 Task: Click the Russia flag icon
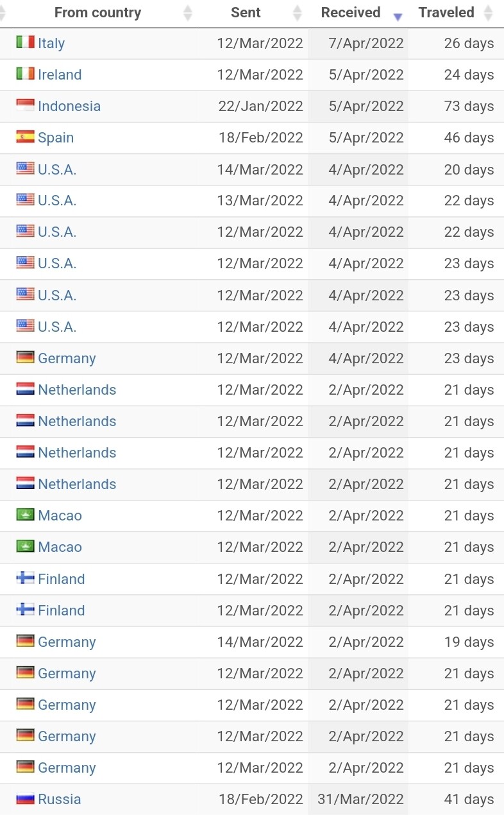tap(25, 799)
